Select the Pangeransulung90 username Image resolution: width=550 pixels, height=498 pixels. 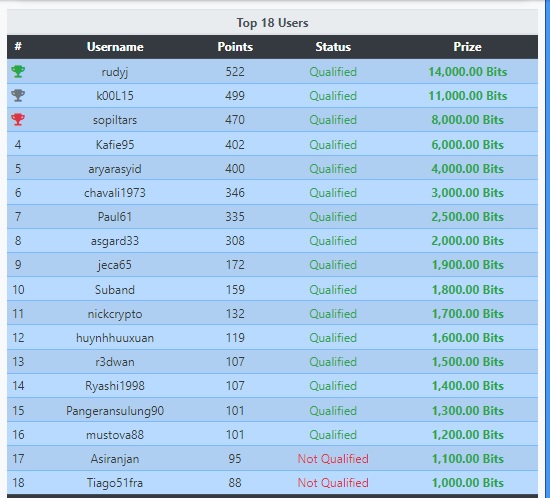click(115, 411)
